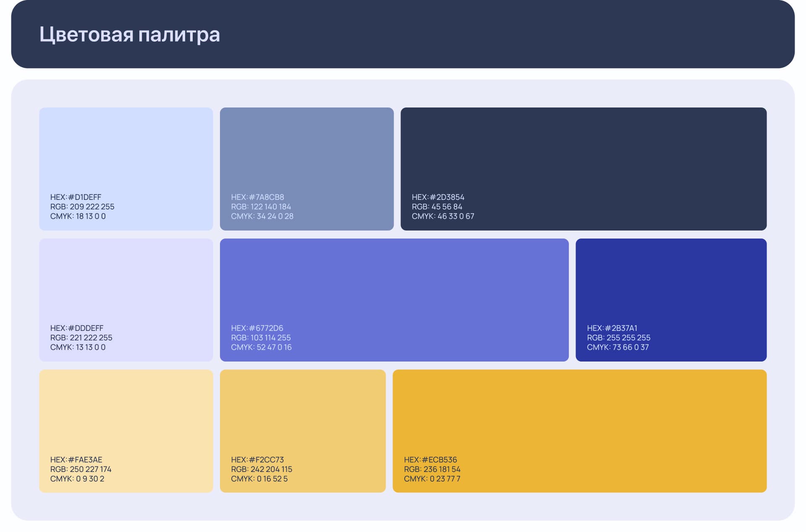This screenshot has height=532, width=806.
Task: Select the lavender #DDDEFF swatch
Action: pos(126,281)
